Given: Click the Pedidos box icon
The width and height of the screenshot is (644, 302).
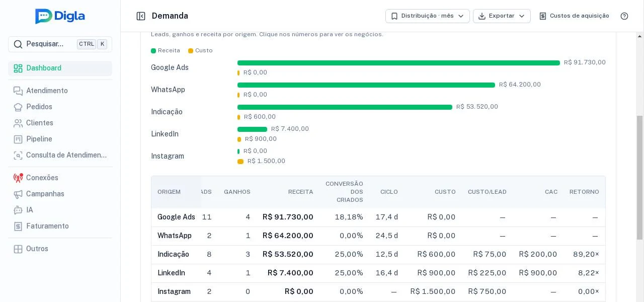Looking at the screenshot, I should [18, 107].
